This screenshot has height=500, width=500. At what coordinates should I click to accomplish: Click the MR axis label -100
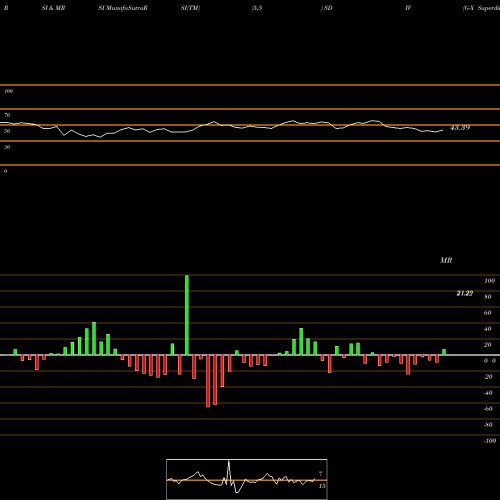click(x=490, y=441)
